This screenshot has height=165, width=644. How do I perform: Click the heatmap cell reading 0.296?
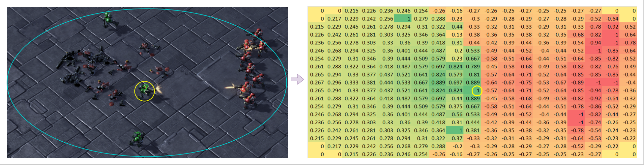334,82
